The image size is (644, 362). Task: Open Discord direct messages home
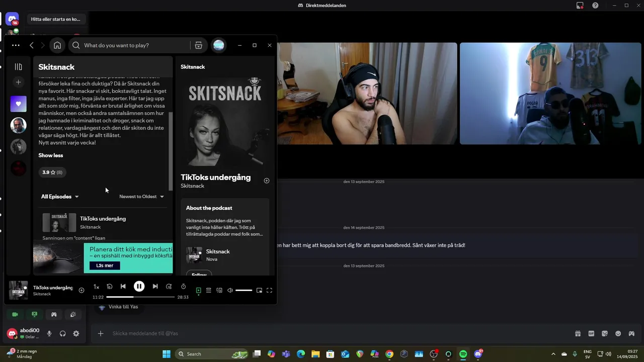12,20
